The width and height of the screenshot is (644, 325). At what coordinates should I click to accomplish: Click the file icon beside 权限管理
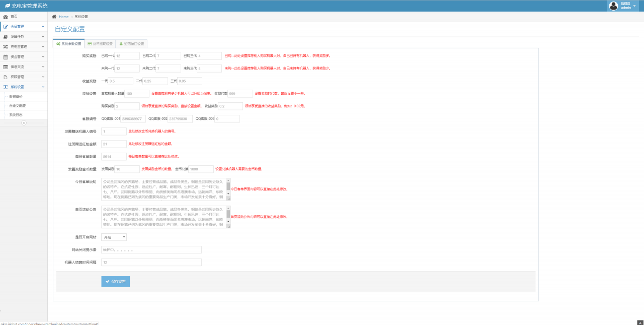click(x=6, y=77)
